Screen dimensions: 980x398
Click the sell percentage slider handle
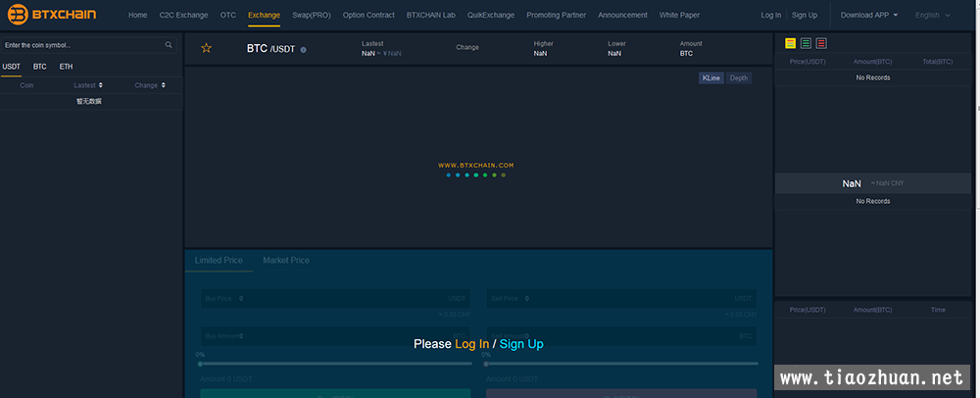[486, 364]
